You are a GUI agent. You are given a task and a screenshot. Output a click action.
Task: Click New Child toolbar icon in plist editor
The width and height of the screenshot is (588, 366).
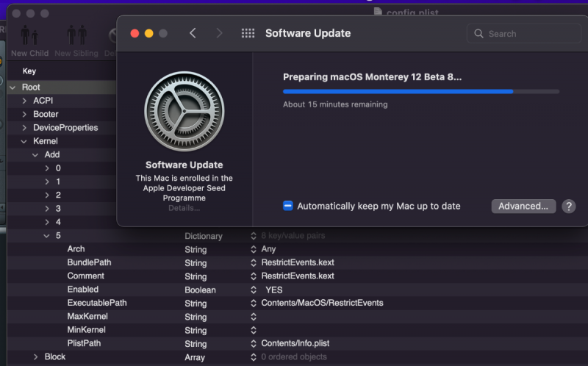click(x=29, y=35)
